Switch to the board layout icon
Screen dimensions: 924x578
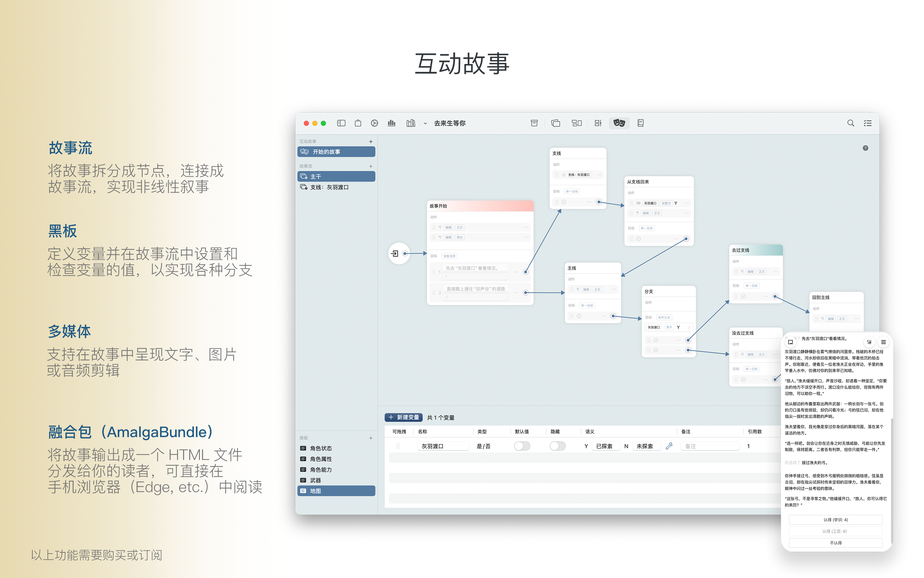577,123
